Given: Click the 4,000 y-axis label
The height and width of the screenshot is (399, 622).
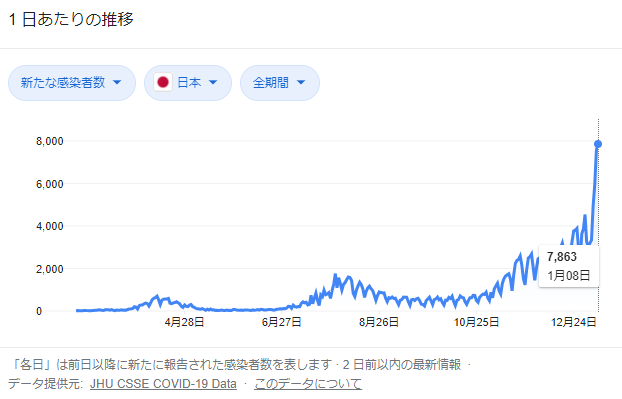Looking at the screenshot, I should [x=50, y=226].
